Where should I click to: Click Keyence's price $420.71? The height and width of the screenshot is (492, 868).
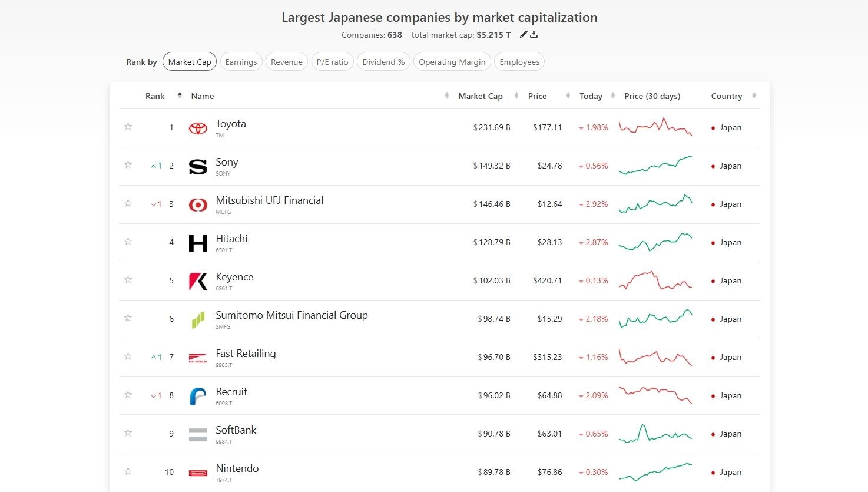[x=547, y=280]
